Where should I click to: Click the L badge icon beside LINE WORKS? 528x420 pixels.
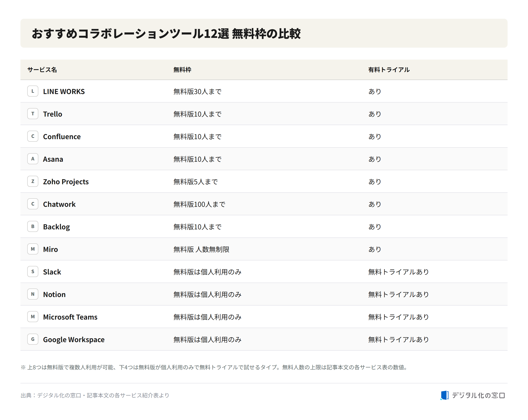[x=33, y=91]
